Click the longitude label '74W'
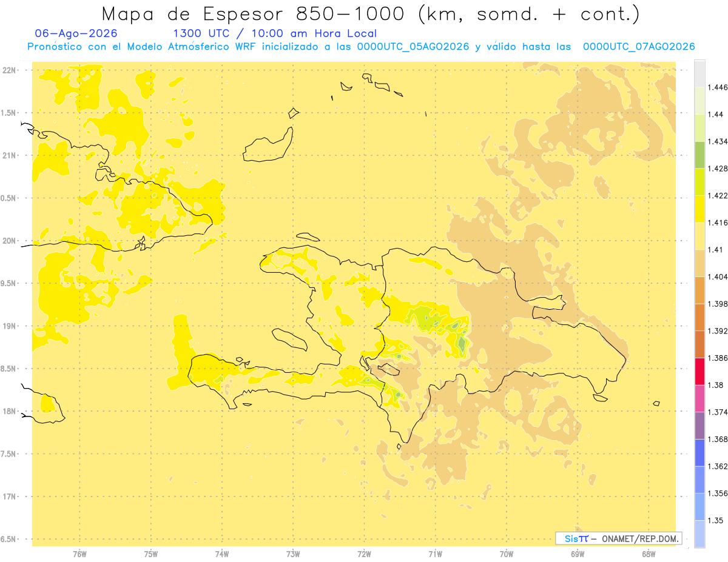This screenshot has height=562, width=728. 222,554
